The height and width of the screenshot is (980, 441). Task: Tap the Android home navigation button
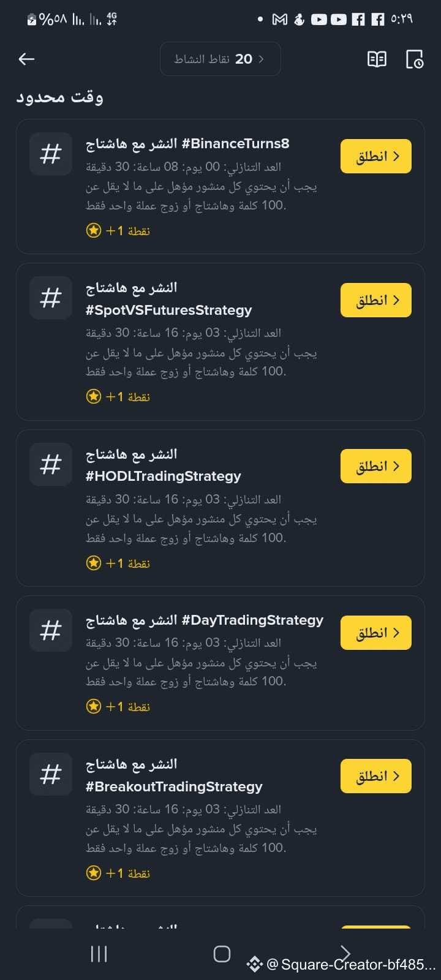point(222,954)
